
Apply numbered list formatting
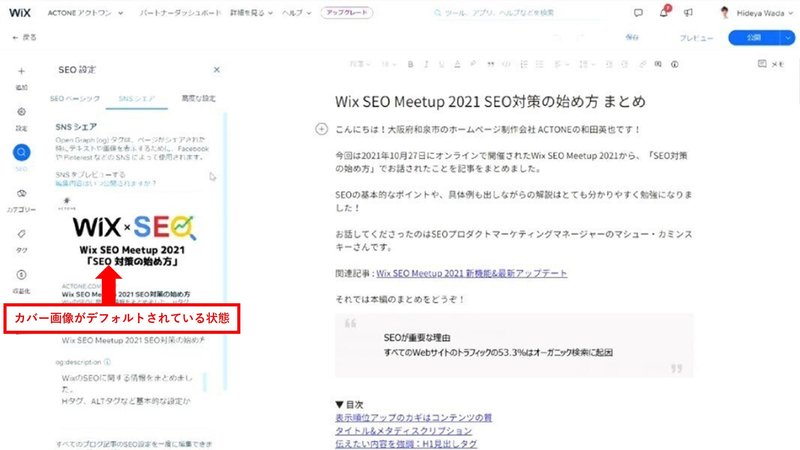click(x=523, y=64)
